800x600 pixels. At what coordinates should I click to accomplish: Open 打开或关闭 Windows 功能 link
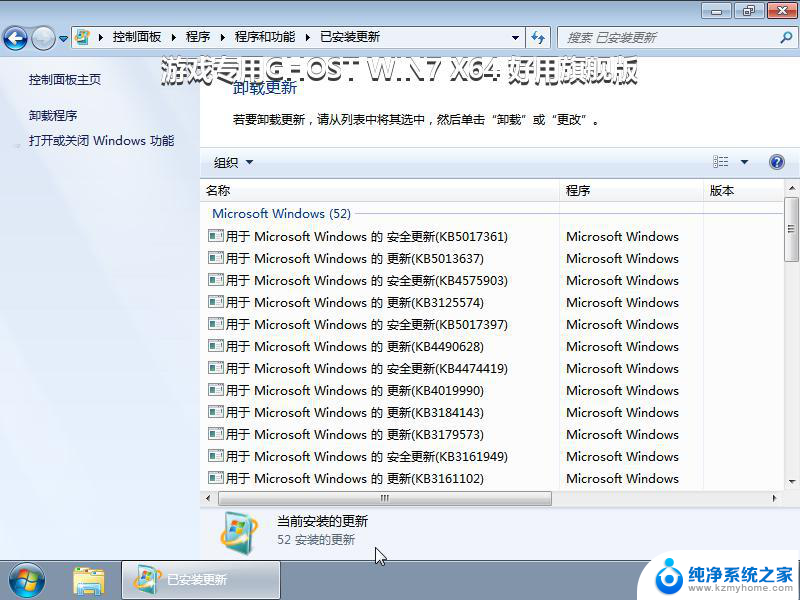tap(102, 141)
